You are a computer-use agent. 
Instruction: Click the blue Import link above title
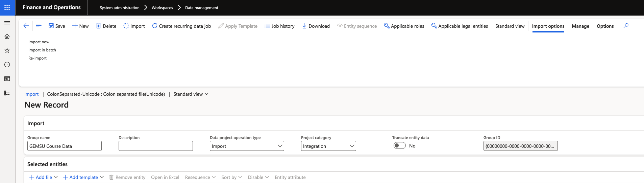(31, 94)
